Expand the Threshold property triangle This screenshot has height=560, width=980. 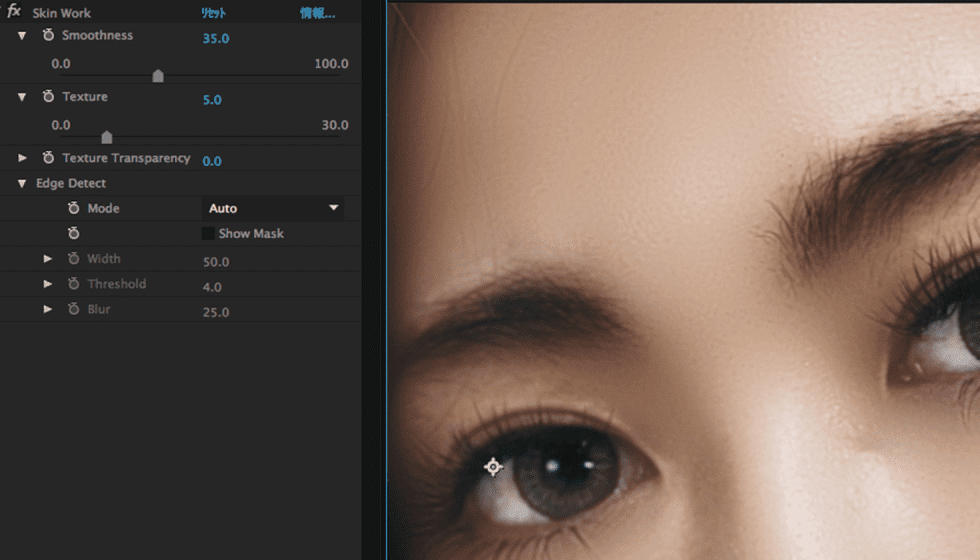coord(48,284)
